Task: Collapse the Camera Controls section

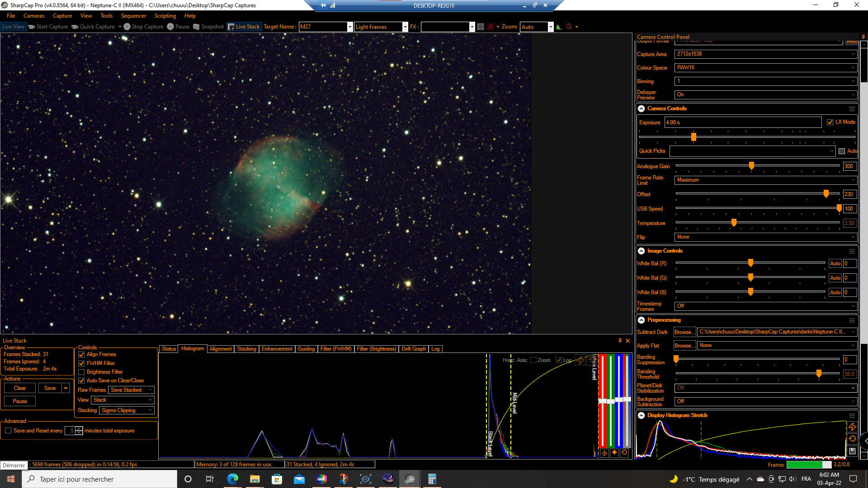Action: pyautogui.click(x=641, y=109)
